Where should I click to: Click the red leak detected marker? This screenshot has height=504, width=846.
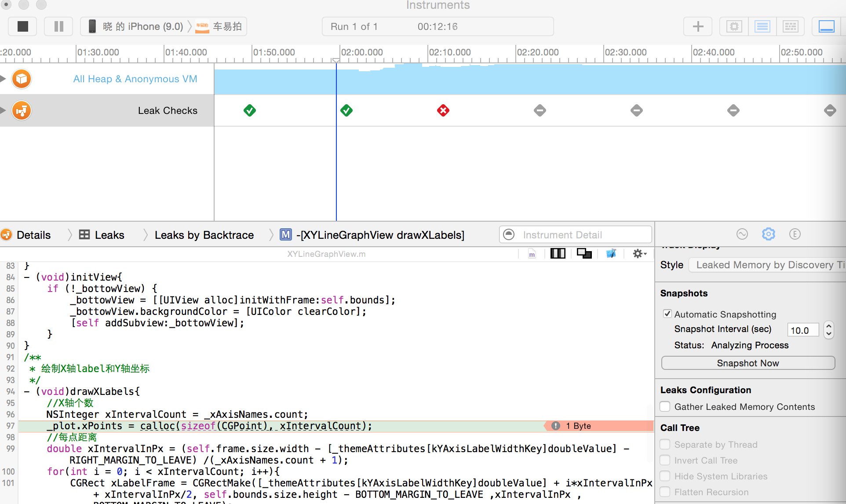pyautogui.click(x=443, y=110)
